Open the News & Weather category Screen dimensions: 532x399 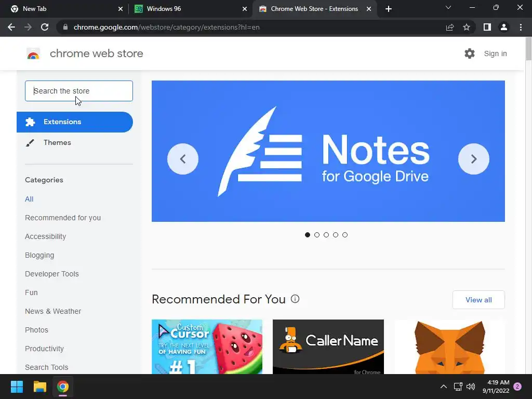click(x=53, y=311)
